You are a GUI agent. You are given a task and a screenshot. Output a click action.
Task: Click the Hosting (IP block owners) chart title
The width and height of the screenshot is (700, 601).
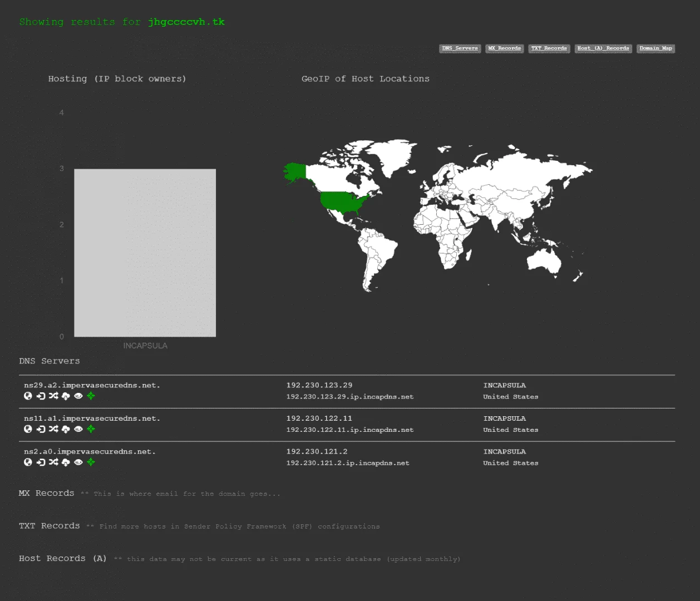(117, 79)
